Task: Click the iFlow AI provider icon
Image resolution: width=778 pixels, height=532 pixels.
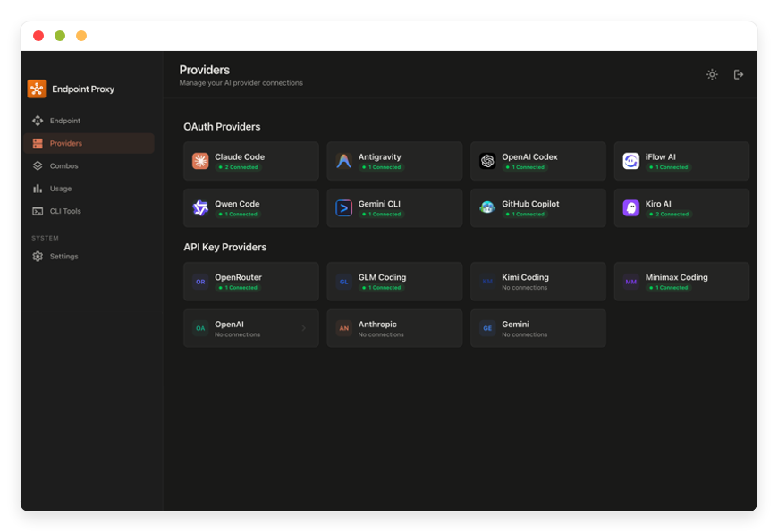Action: click(631, 161)
